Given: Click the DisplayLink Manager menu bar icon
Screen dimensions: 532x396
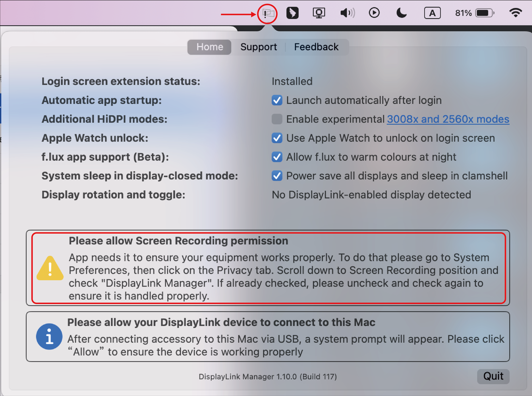Looking at the screenshot, I should (x=268, y=13).
